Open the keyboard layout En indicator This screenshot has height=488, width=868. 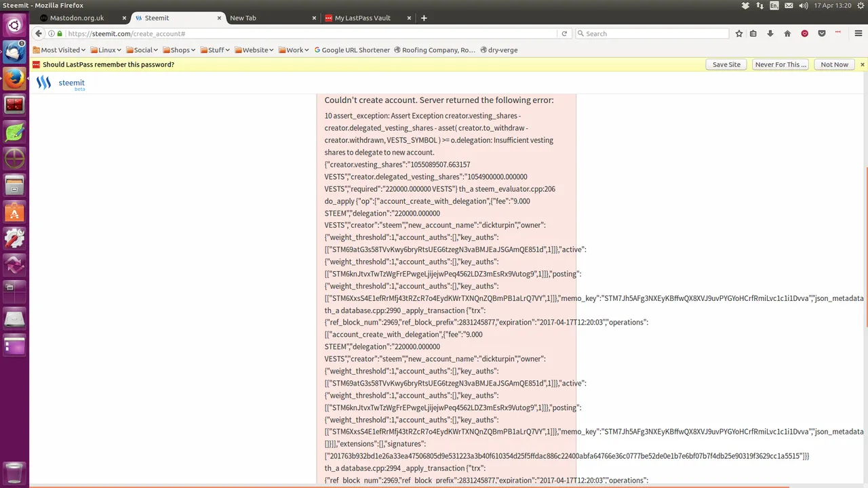click(x=774, y=5)
